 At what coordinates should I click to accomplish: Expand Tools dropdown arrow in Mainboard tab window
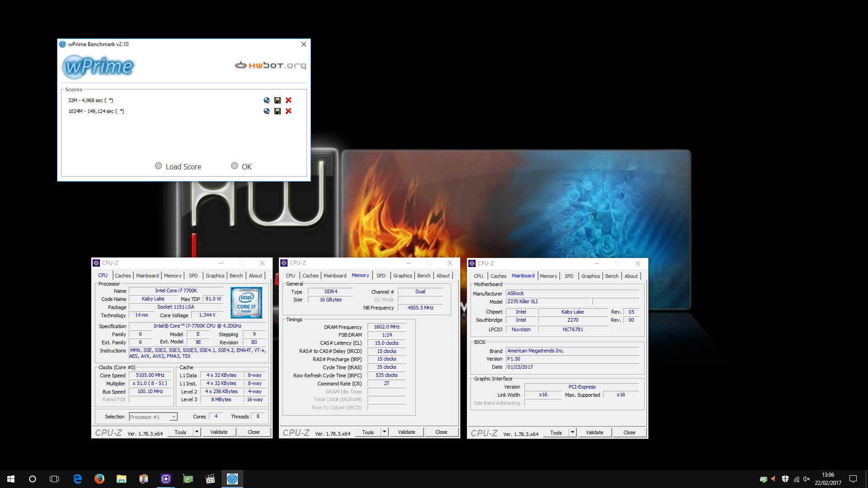point(572,432)
